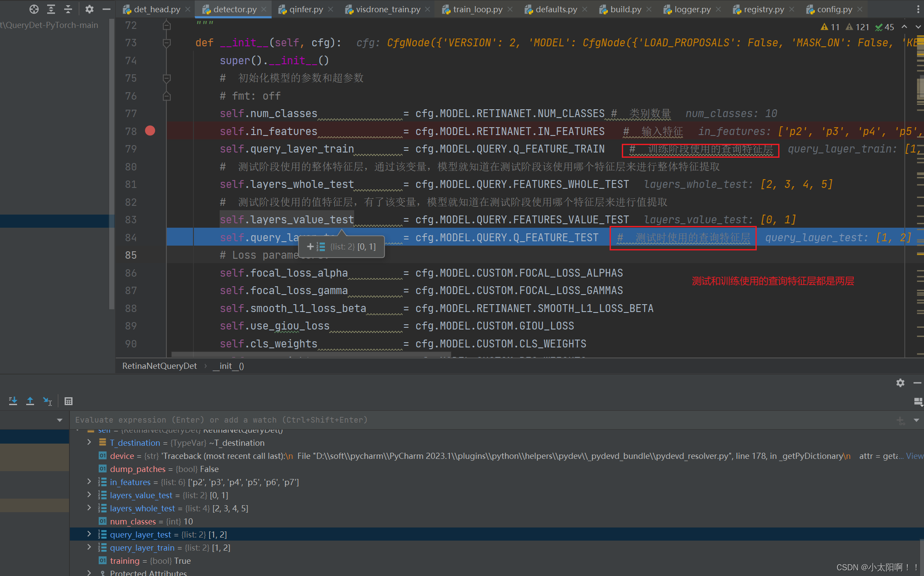Toggle fold marker beside line 75
The width and height of the screenshot is (924, 576).
pyautogui.click(x=166, y=78)
